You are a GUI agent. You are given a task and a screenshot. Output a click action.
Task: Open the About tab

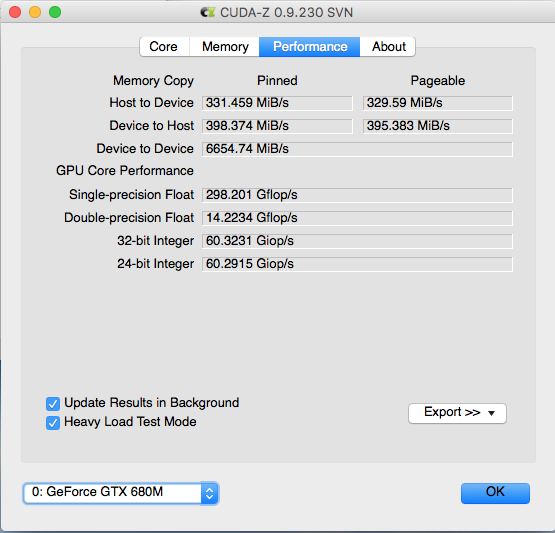tap(388, 47)
